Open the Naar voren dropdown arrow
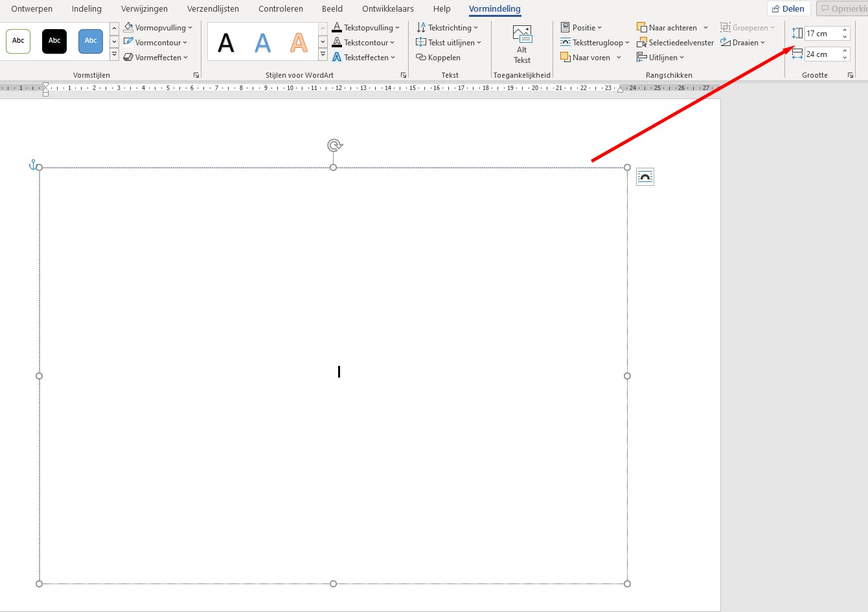868x612 pixels. pyautogui.click(x=619, y=58)
